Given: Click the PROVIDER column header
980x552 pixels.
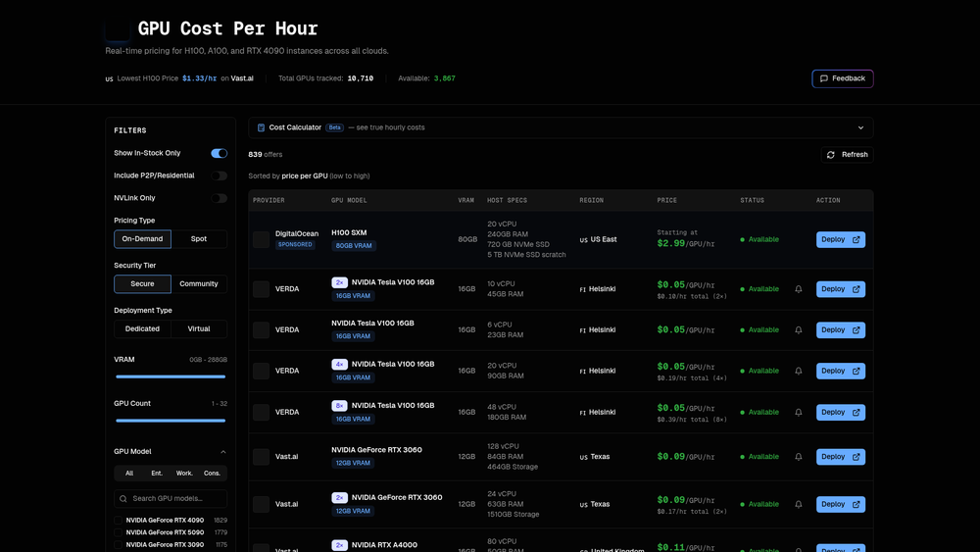Looking at the screenshot, I should 269,201.
